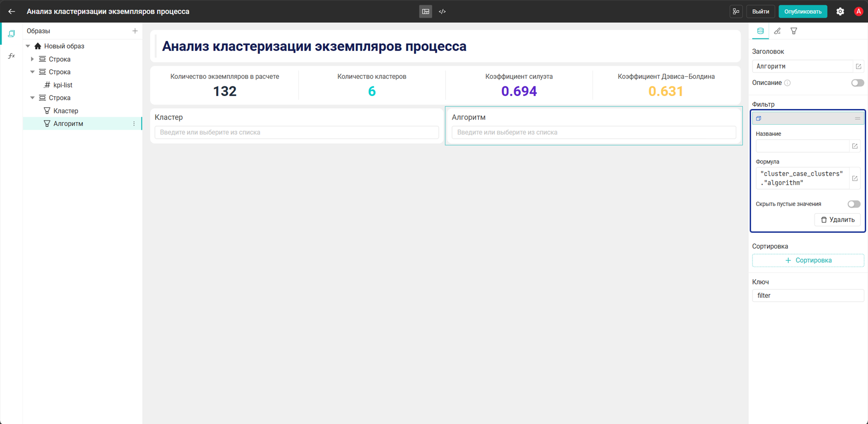The height and width of the screenshot is (424, 868).
Task: Click the Опубликовать button
Action: tap(803, 12)
